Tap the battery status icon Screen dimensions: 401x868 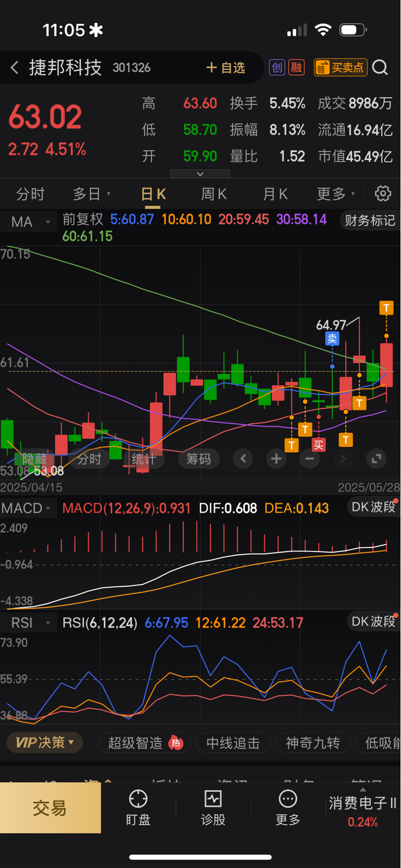[353, 30]
